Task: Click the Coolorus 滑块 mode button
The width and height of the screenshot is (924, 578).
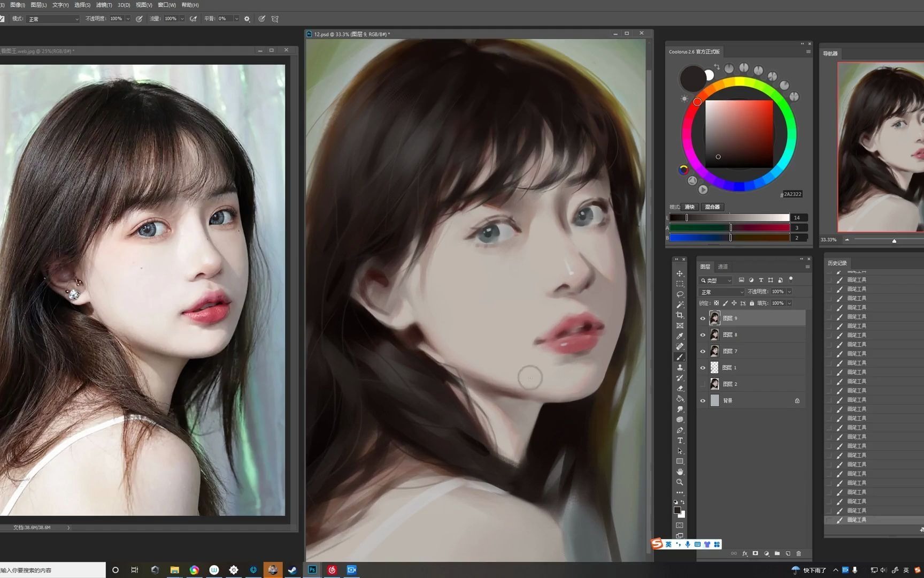Action: tap(690, 207)
